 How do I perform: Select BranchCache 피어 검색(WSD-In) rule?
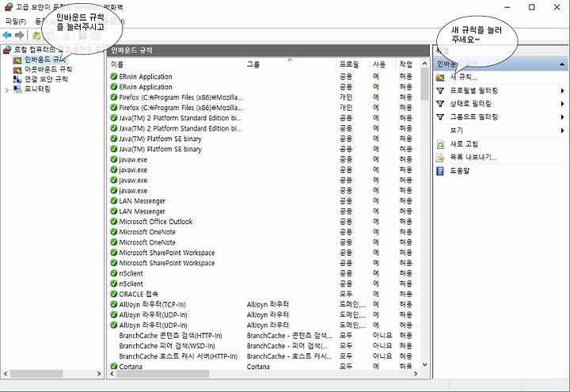[x=264, y=346]
